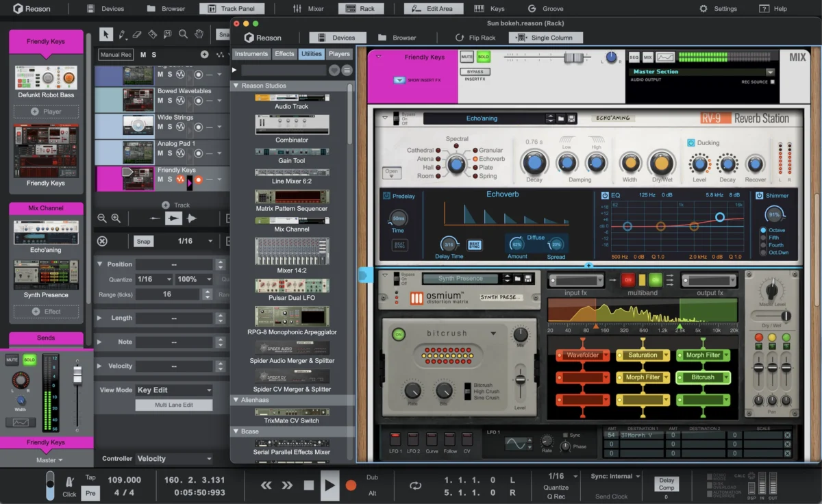822x504 pixels.
Task: Select the hand tool
Action: point(199,34)
